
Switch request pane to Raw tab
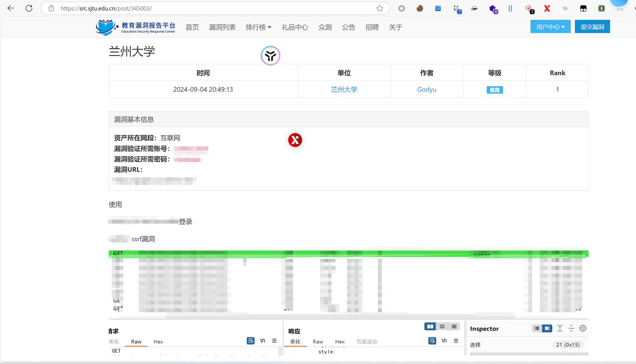click(136, 341)
